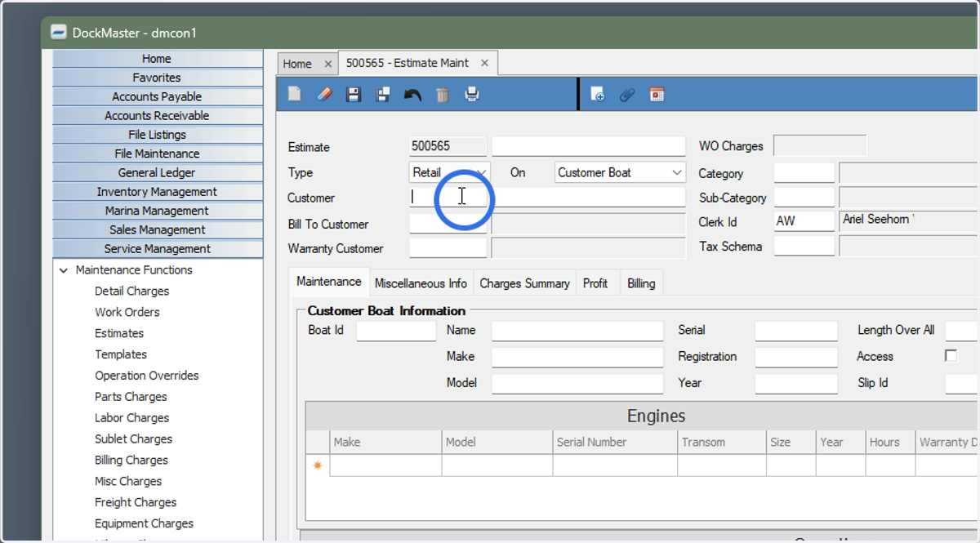Click the Boat Id input field
Image resolution: width=980 pixels, height=543 pixels.
click(396, 331)
